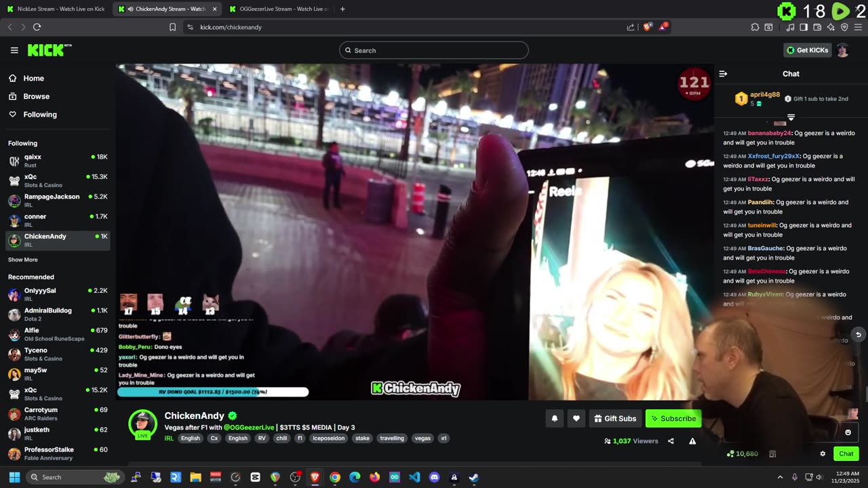Bookmark this page with the bookmark icon
The width and height of the screenshot is (868, 488).
point(172,27)
